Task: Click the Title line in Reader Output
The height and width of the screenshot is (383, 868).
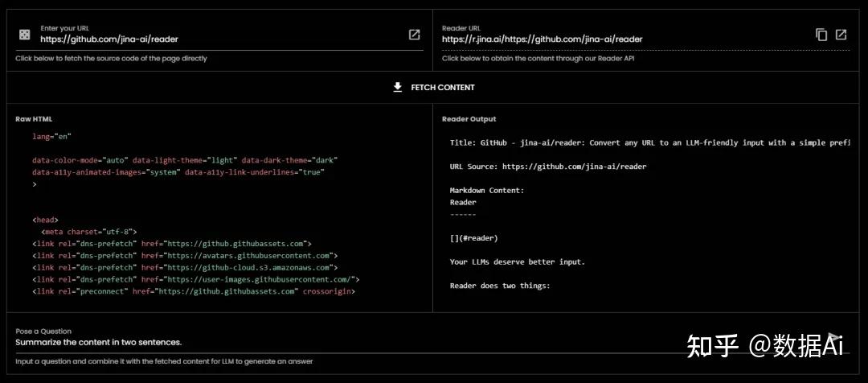Action: click(650, 142)
